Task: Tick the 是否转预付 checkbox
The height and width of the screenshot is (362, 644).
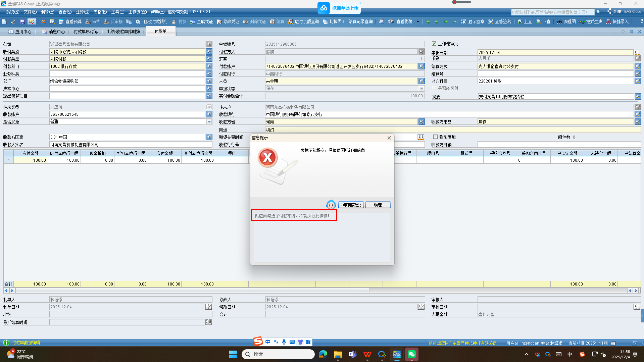Action: tap(434, 88)
